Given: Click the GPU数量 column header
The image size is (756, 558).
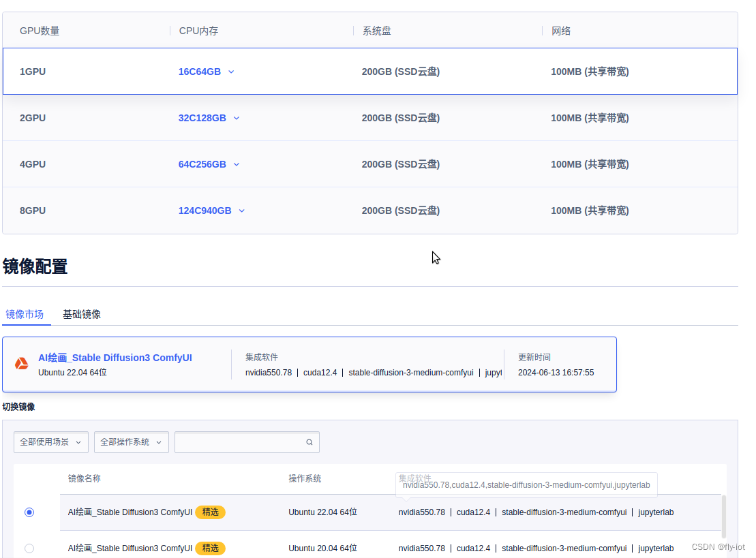Looking at the screenshot, I should point(40,31).
